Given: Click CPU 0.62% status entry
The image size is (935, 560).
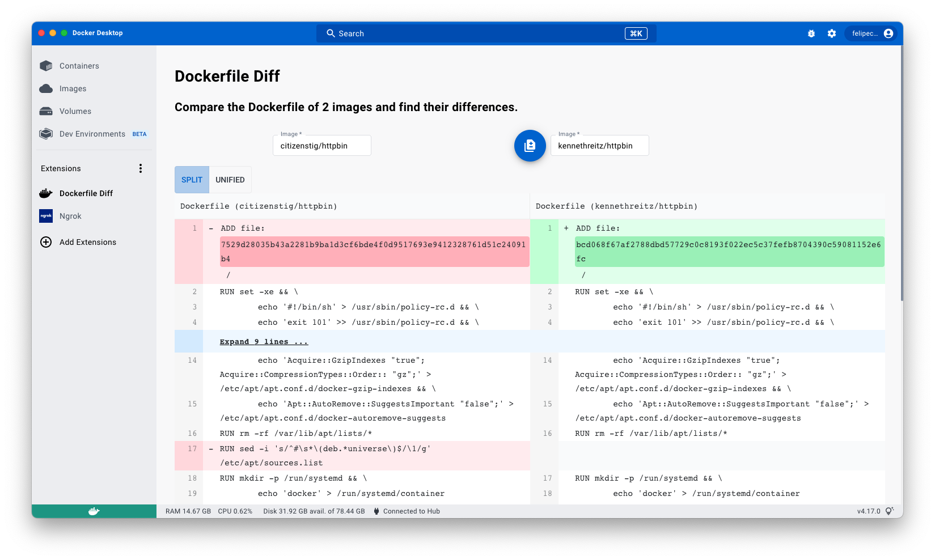Looking at the screenshot, I should coord(235,511).
